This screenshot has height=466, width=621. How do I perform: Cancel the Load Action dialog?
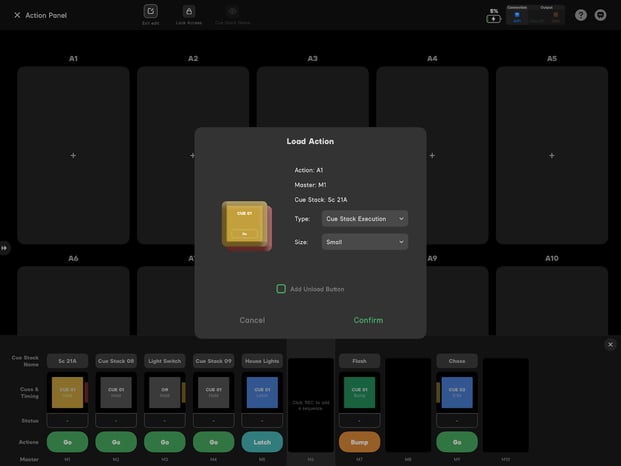coord(252,320)
